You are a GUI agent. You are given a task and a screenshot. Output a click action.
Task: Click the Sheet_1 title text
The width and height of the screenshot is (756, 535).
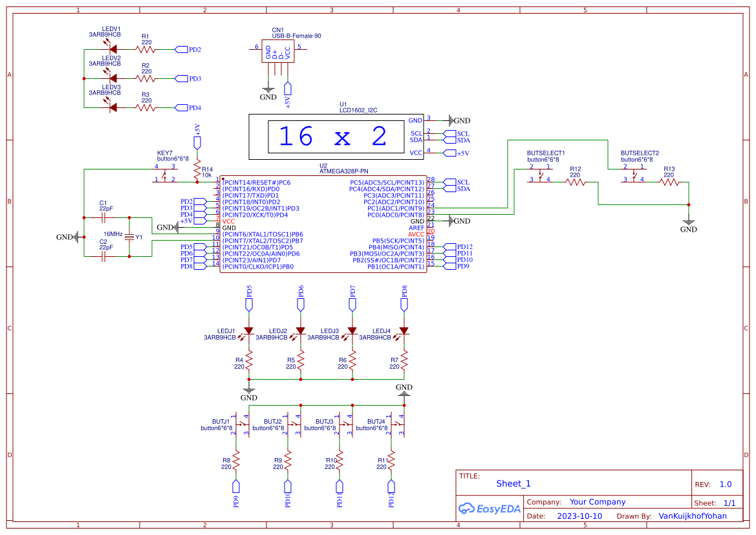point(513,483)
